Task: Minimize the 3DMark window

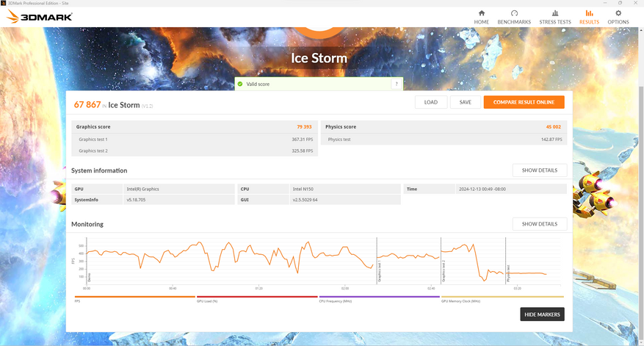Action: tap(605, 3)
